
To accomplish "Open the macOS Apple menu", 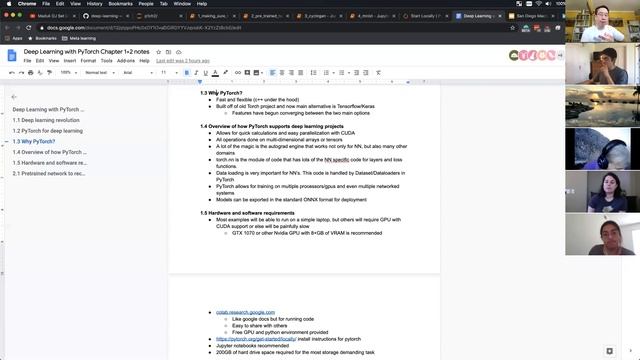I will click(x=9, y=4).
